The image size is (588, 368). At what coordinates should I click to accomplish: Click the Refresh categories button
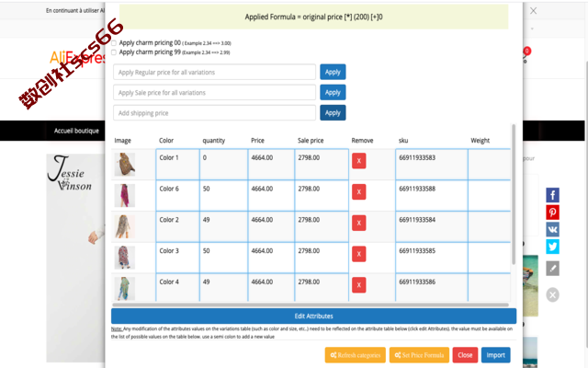(x=356, y=355)
